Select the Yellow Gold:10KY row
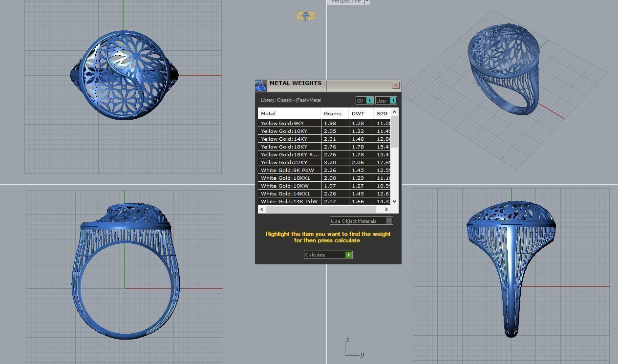 pyautogui.click(x=324, y=131)
